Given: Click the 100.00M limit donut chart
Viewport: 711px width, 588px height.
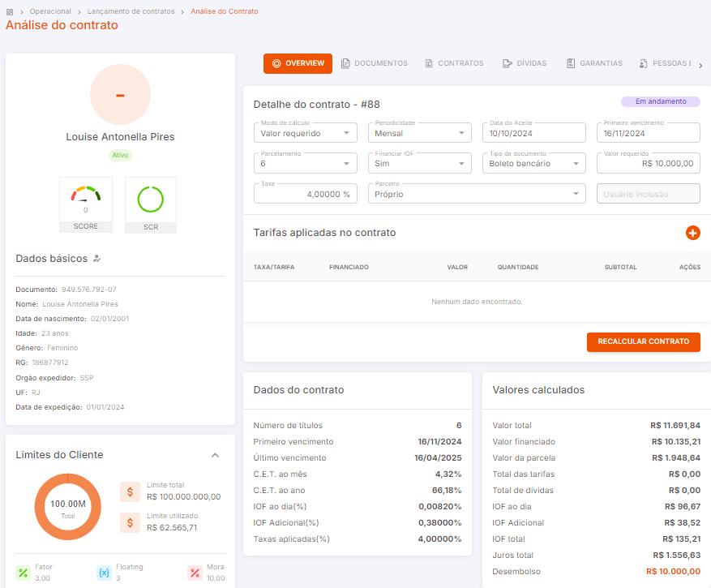Looking at the screenshot, I should point(68,507).
